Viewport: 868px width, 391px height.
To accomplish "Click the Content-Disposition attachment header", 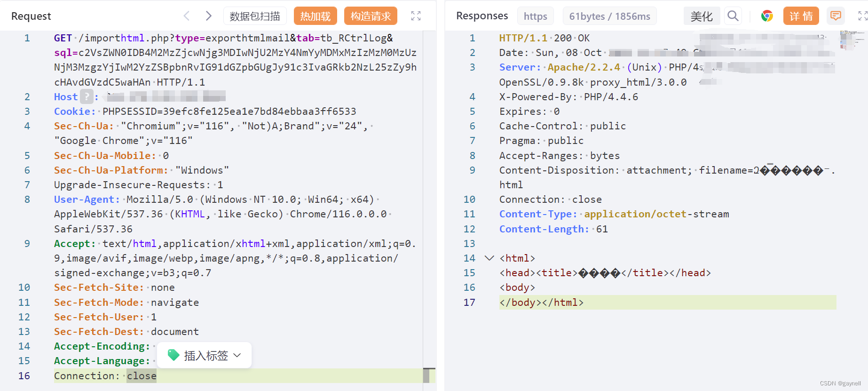I will pos(667,170).
